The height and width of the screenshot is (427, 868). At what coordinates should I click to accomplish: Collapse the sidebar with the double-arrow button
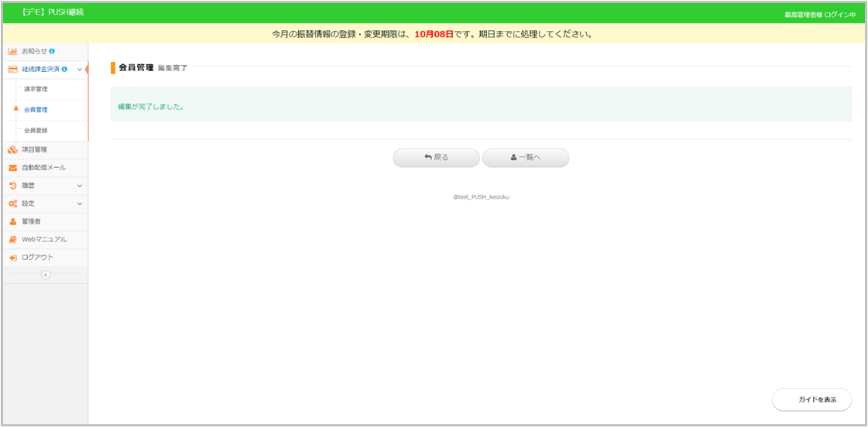45,275
